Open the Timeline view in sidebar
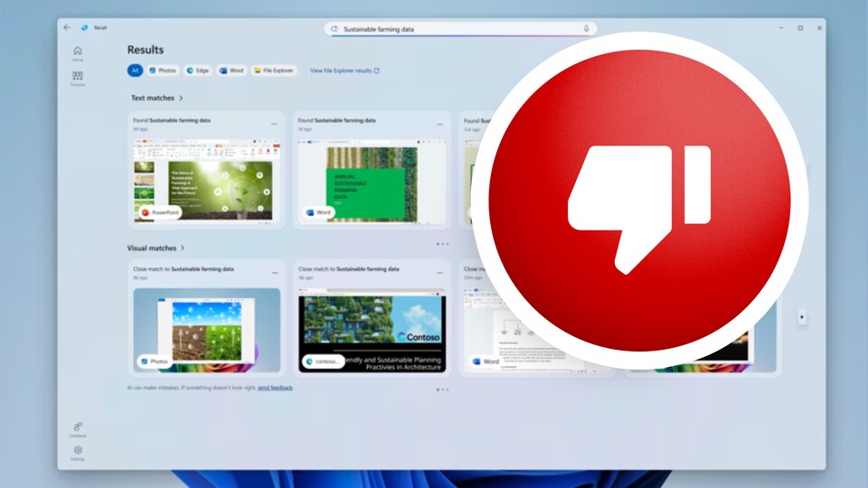 [x=78, y=78]
